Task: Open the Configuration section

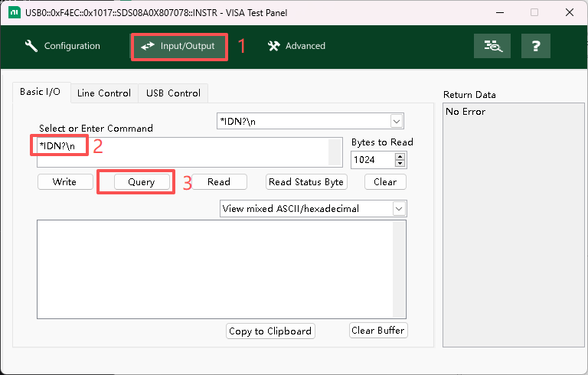Action: click(x=63, y=46)
